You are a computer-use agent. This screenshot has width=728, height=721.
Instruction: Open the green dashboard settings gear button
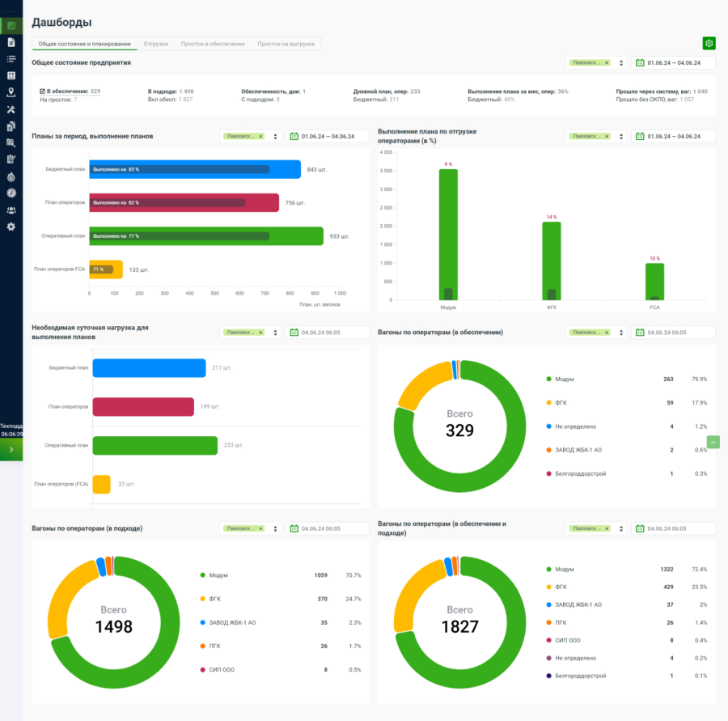coord(709,44)
